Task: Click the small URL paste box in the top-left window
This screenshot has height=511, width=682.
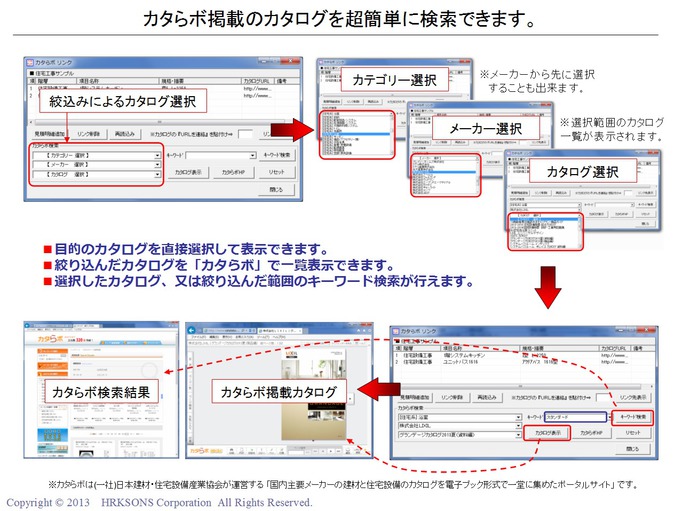Action: point(245,134)
